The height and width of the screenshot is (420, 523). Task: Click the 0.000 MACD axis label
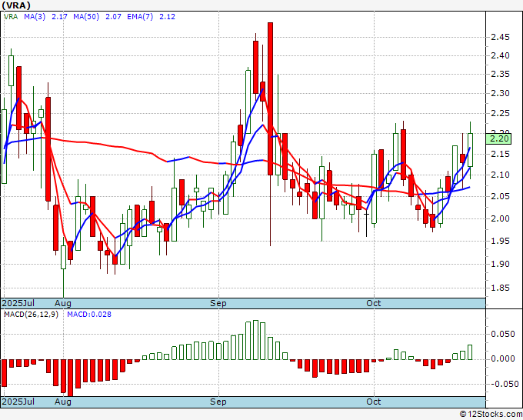[503, 358]
